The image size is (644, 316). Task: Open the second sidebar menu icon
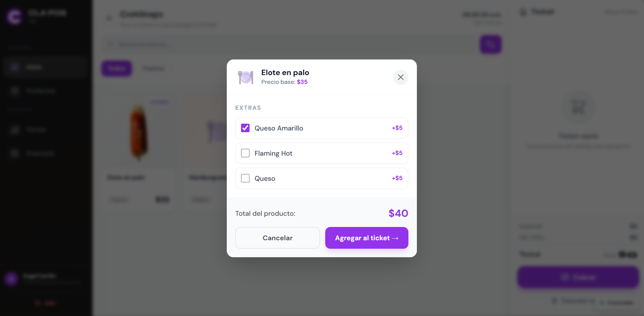[x=15, y=91]
